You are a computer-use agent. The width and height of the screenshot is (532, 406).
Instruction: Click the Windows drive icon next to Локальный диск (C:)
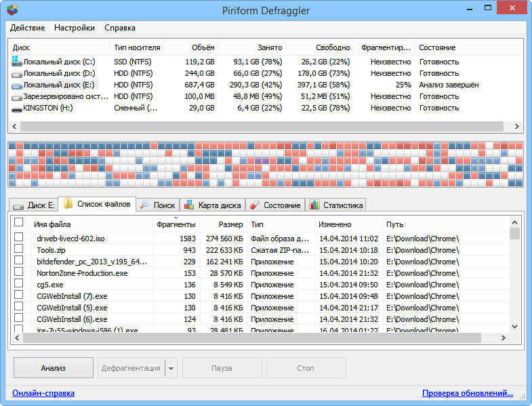coord(16,61)
